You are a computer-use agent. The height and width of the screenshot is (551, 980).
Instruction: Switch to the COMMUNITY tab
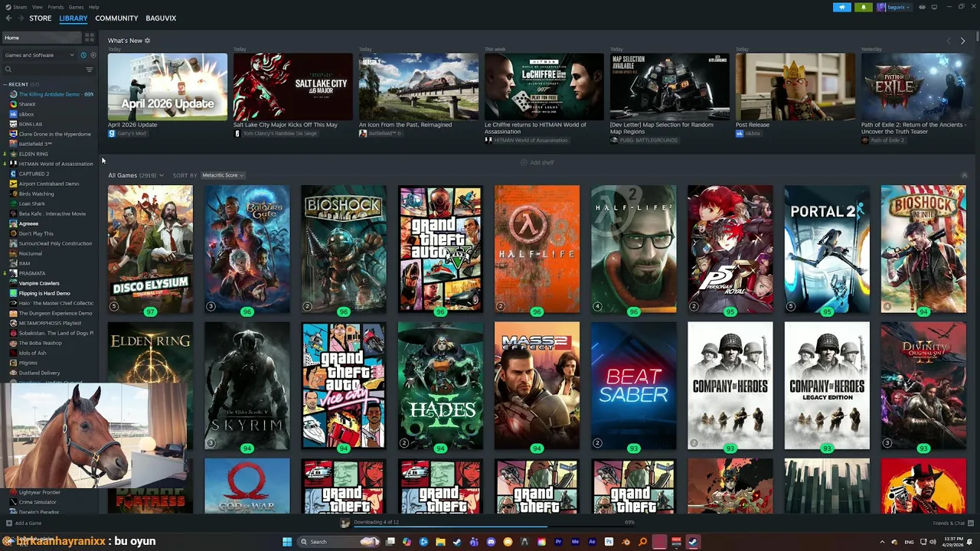116,18
